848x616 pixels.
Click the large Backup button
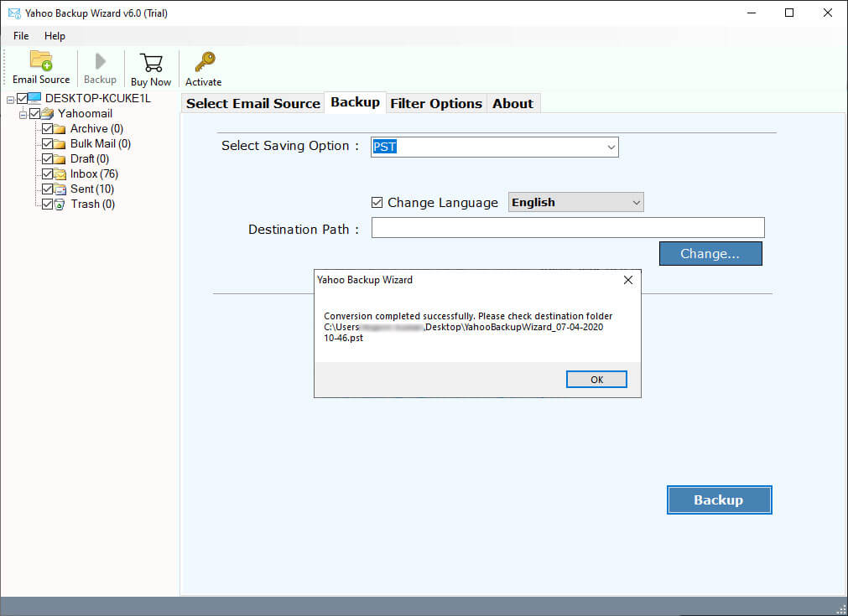tap(719, 500)
